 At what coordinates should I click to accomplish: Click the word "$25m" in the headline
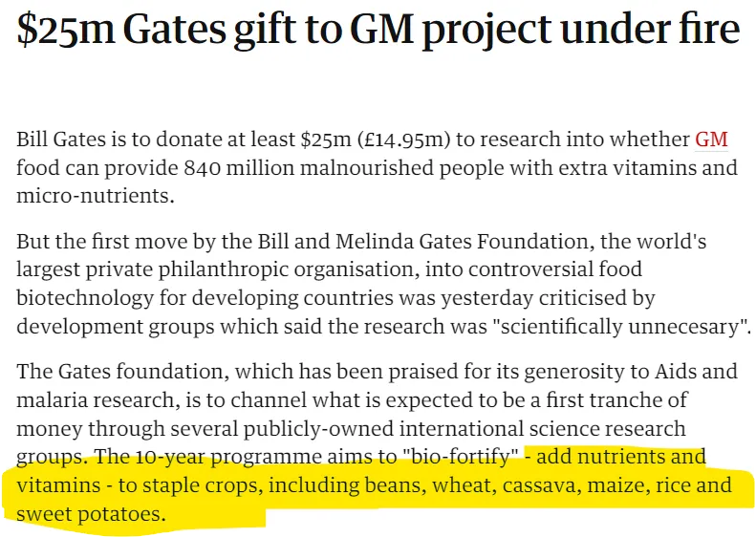(56, 30)
